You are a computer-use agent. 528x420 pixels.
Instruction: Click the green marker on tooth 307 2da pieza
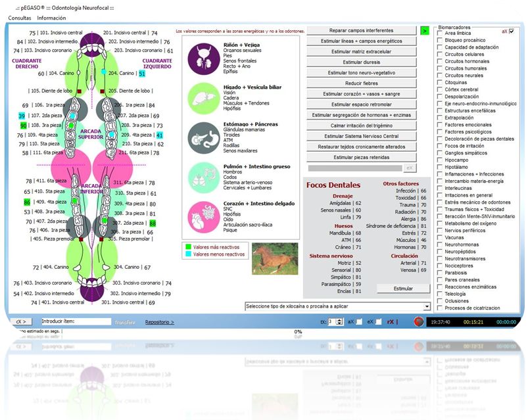(105, 221)
